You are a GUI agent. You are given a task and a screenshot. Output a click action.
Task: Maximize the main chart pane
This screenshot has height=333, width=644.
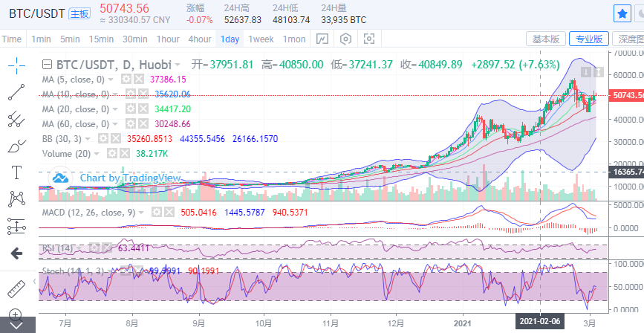click(599, 72)
